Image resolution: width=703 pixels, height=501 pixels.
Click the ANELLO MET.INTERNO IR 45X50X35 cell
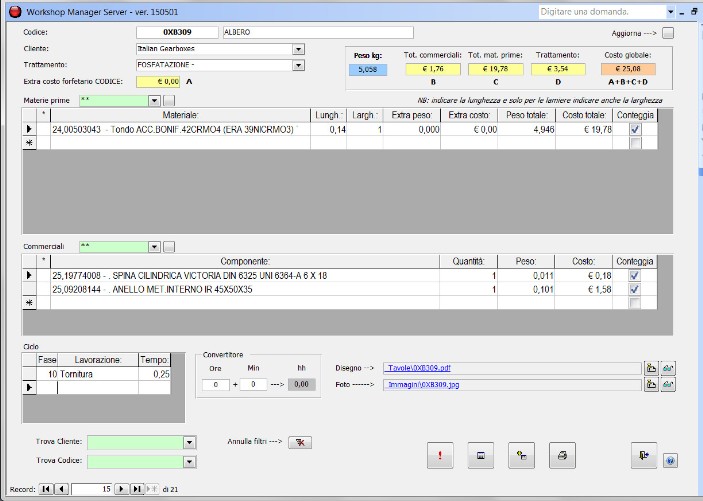(x=245, y=289)
